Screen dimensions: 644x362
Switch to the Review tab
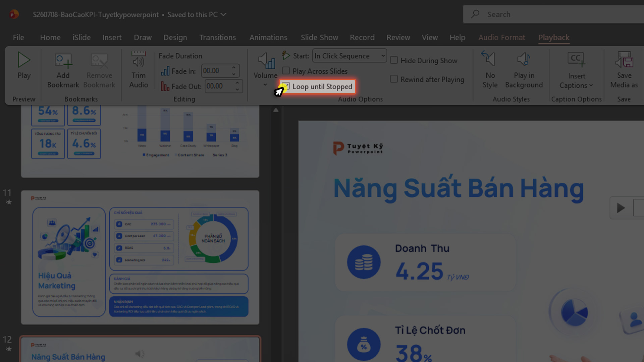398,37
